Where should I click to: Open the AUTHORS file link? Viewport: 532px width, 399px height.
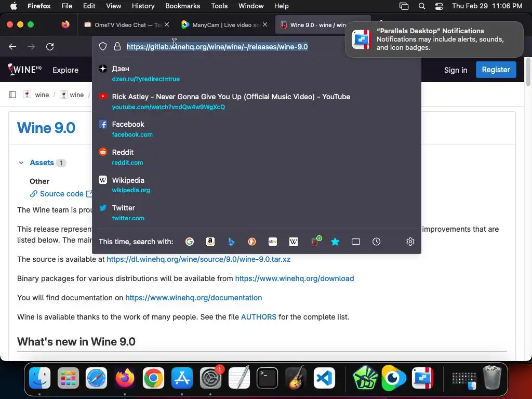click(259, 317)
